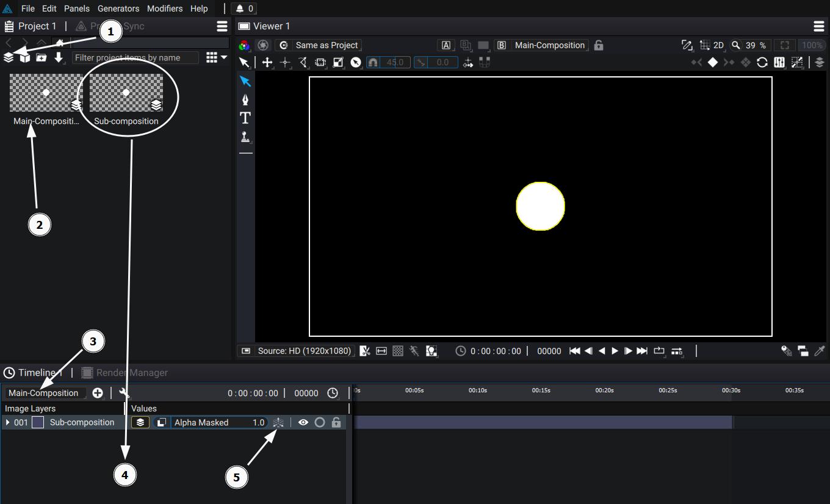Select the anchor point crosshair tool

click(x=285, y=62)
